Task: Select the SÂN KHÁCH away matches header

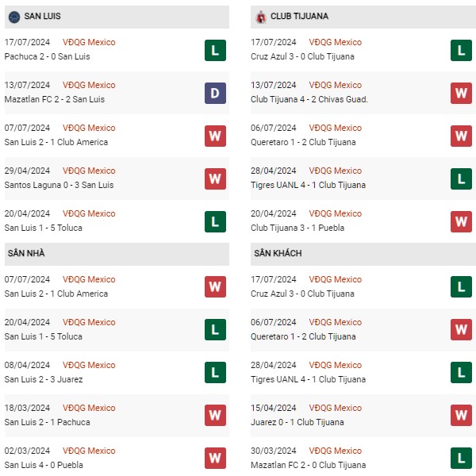Action: (363, 254)
